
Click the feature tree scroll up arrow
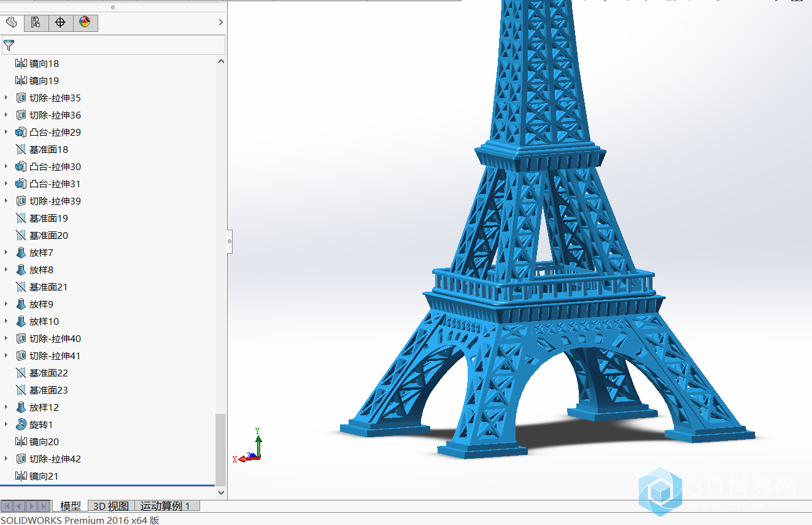(x=221, y=60)
